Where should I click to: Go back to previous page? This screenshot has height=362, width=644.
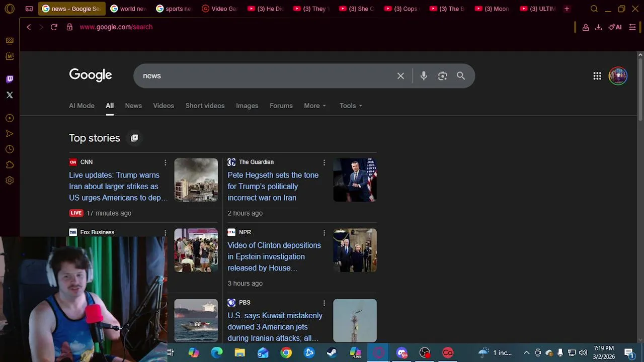(x=29, y=27)
